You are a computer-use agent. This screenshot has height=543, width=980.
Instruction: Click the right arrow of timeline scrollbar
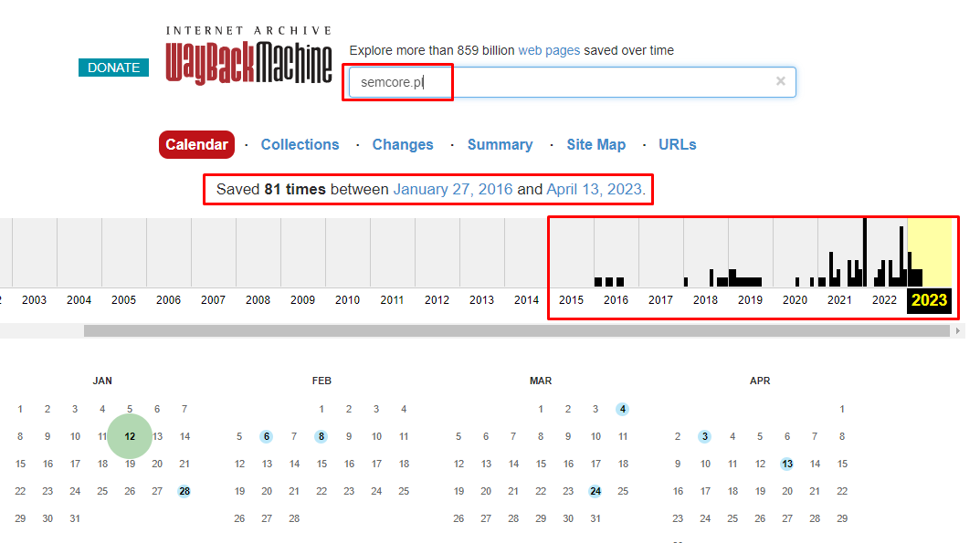[x=957, y=330]
